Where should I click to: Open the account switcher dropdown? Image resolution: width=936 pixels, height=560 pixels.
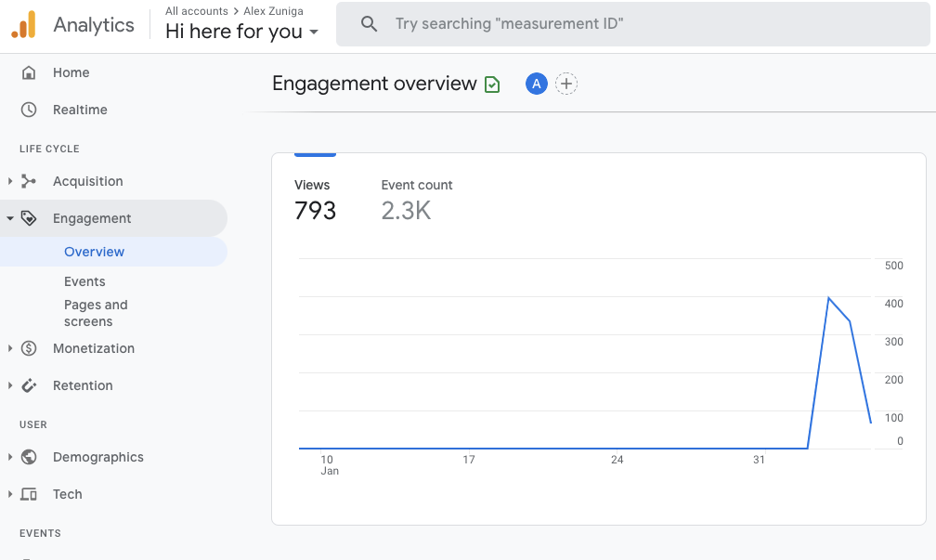tap(312, 31)
